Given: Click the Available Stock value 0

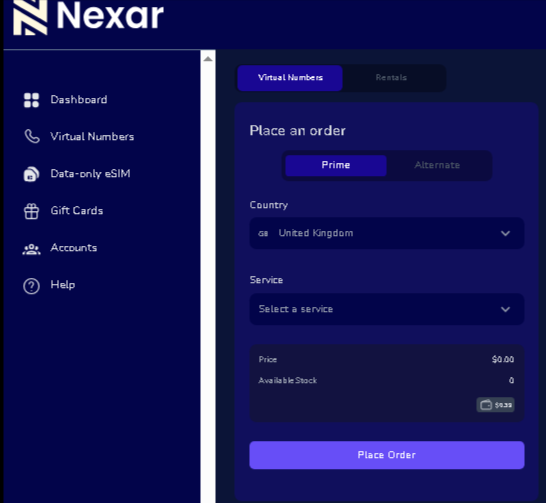Looking at the screenshot, I should (x=511, y=380).
